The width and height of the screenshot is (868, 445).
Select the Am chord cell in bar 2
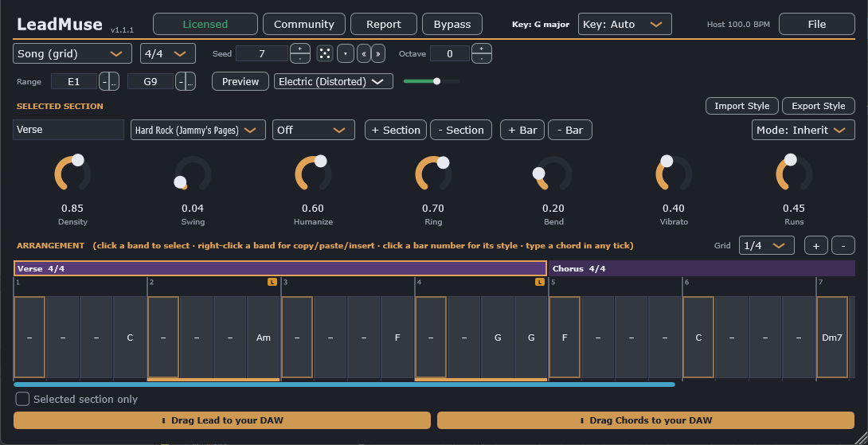click(264, 337)
